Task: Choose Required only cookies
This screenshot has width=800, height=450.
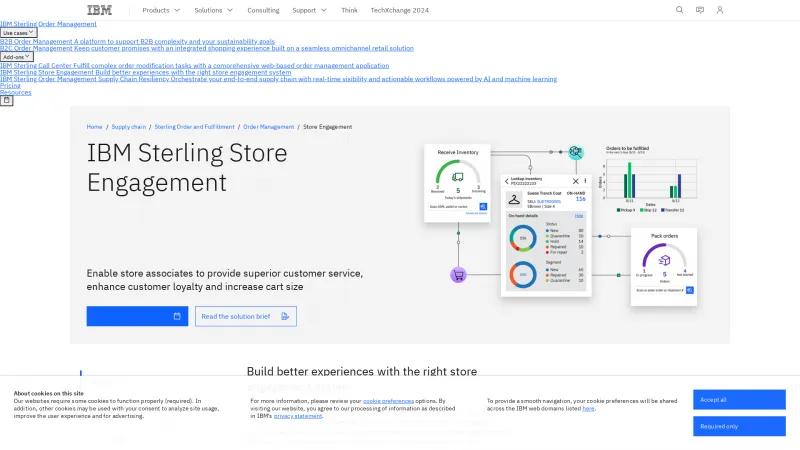Action: [739, 426]
